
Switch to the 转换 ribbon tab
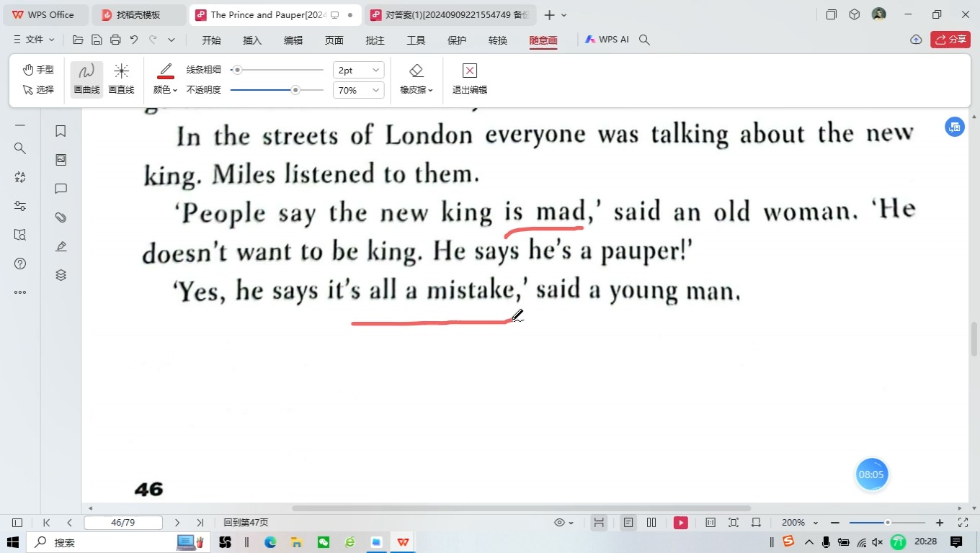coord(498,40)
